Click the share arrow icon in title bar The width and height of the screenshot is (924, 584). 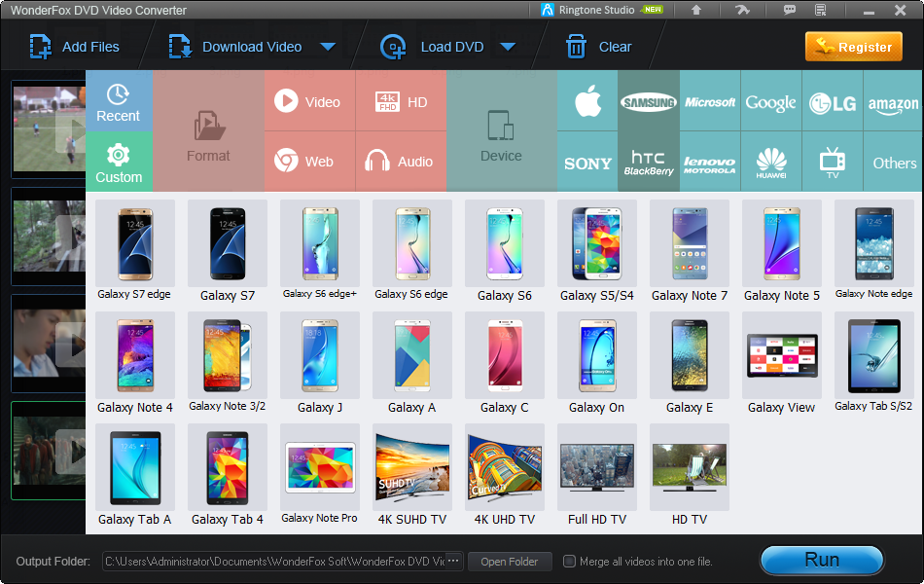click(x=742, y=10)
